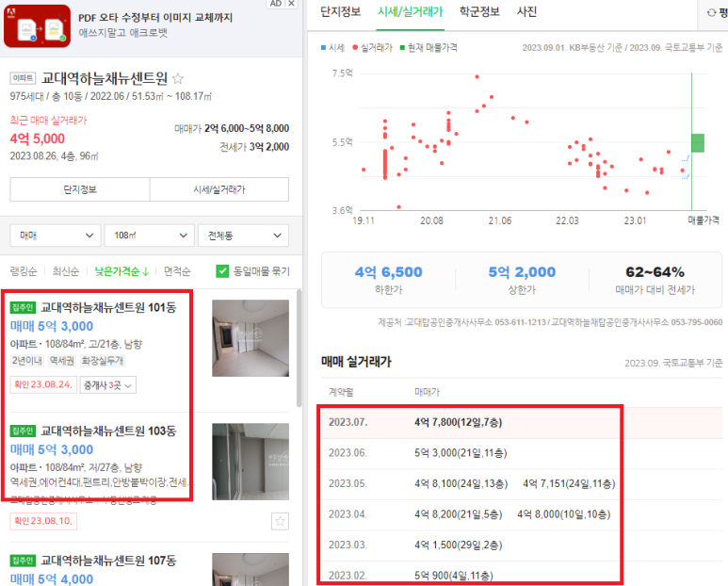Open the 학군정보 tab
Image resolution: width=728 pixels, height=586 pixels.
coord(479,11)
